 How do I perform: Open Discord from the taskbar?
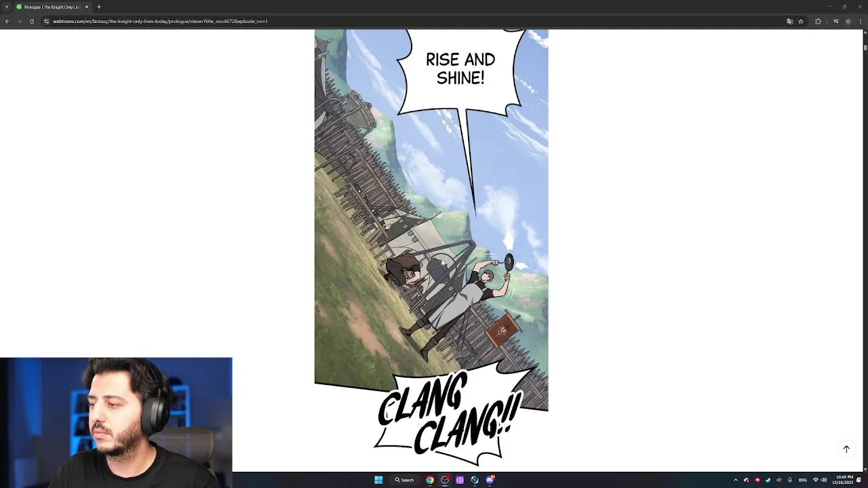(490, 480)
